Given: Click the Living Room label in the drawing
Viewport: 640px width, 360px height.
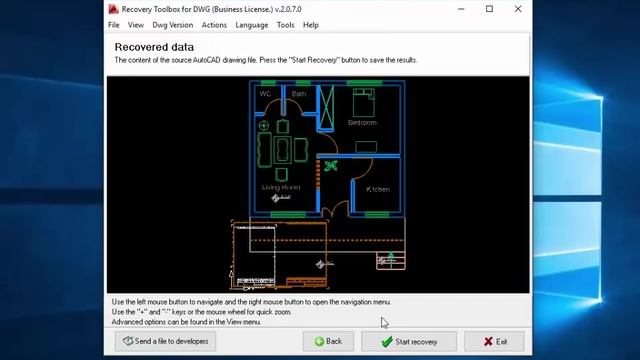Looking at the screenshot, I should click(281, 187).
